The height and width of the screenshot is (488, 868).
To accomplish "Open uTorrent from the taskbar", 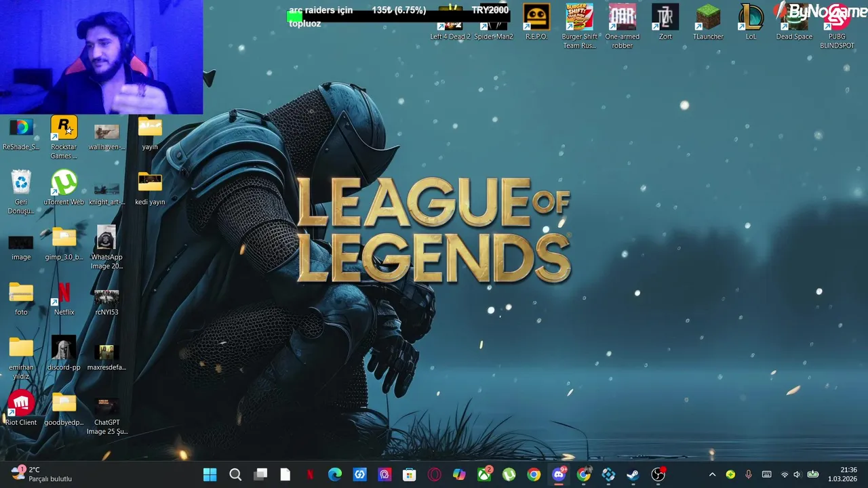I will click(x=509, y=474).
